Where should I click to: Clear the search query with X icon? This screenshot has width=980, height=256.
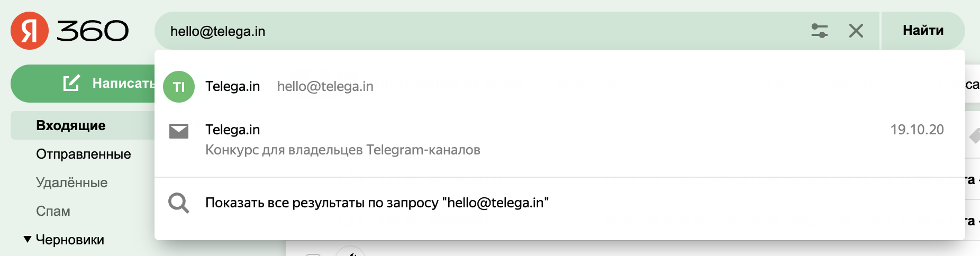tap(856, 31)
